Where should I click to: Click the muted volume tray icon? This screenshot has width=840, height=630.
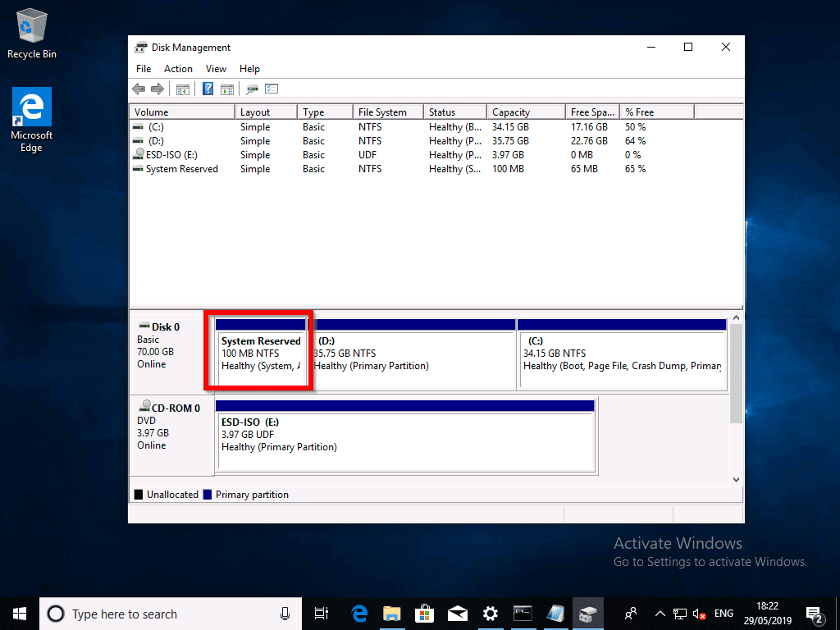click(x=699, y=614)
